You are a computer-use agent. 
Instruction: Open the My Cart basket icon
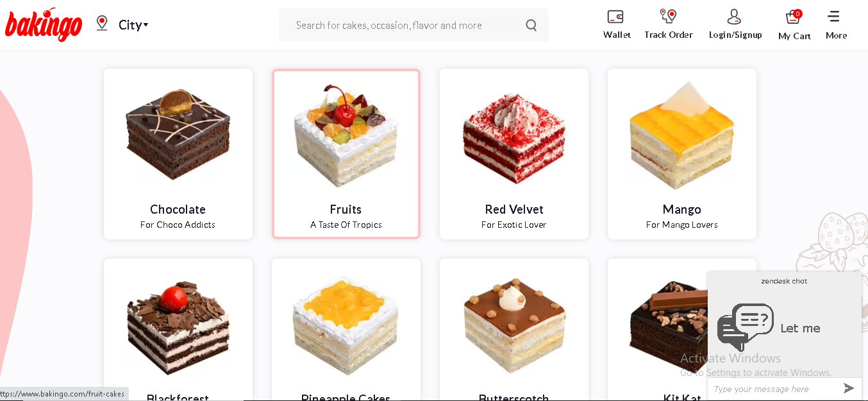click(x=794, y=17)
